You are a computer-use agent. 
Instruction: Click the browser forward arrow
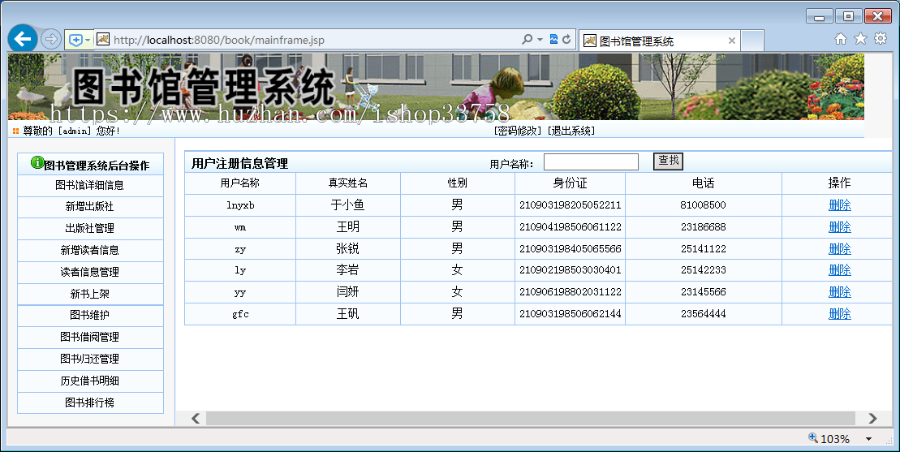51,40
